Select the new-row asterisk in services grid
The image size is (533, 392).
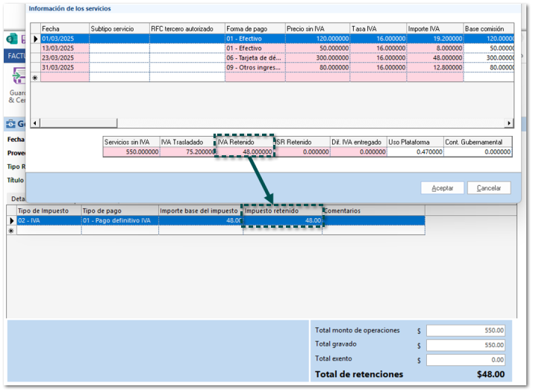point(35,77)
